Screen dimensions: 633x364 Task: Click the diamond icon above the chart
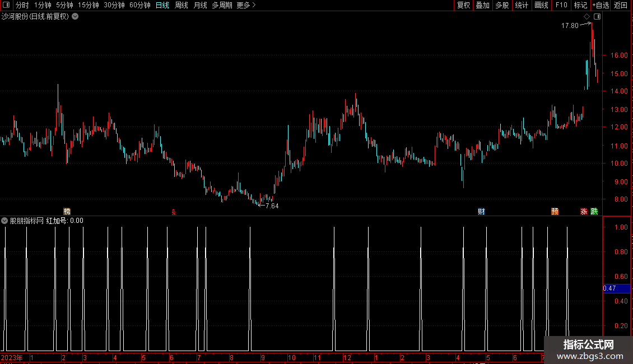[587, 17]
